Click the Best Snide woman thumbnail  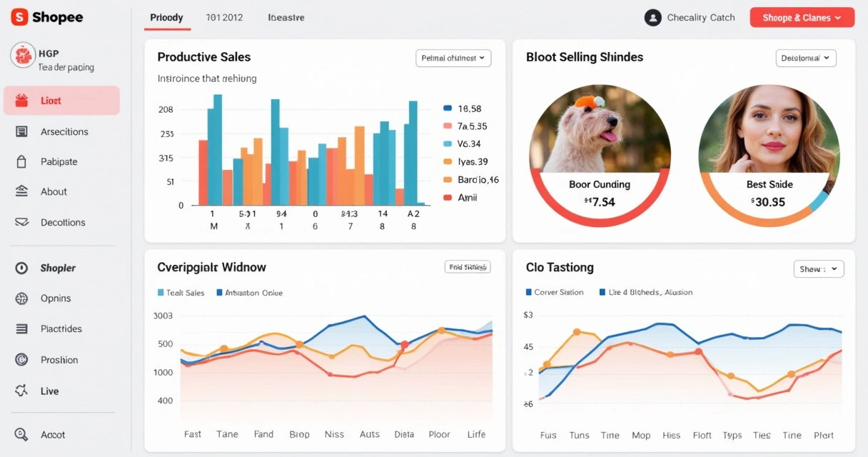(769, 129)
